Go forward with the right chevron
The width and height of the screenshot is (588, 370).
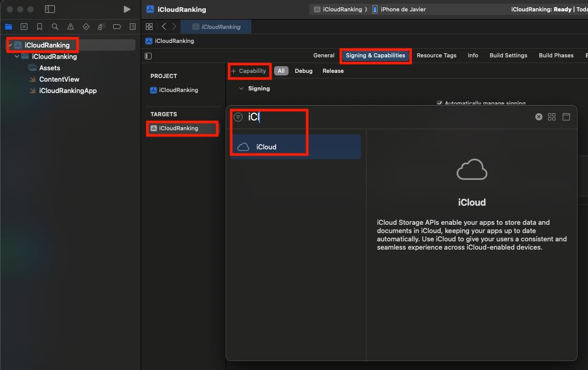(x=174, y=27)
